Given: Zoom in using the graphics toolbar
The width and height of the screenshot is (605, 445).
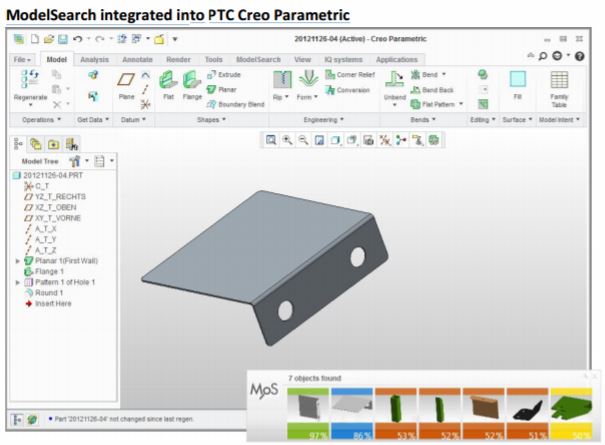Looking at the screenshot, I should click(287, 140).
